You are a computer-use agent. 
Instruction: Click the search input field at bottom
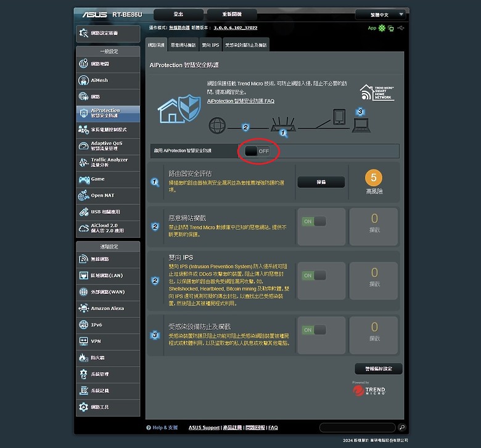(358, 427)
